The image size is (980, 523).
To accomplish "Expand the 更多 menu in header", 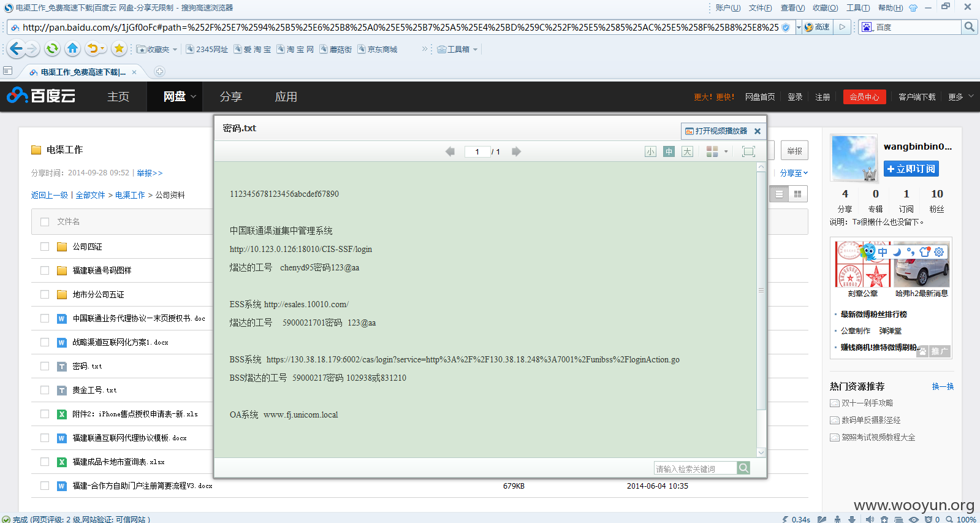I will tap(960, 96).
